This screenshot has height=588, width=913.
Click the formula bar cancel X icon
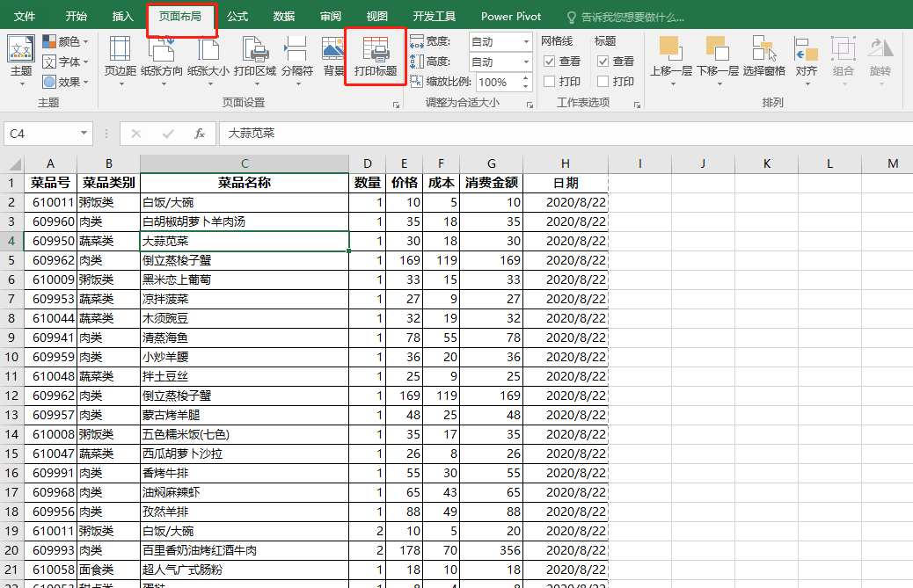coord(136,134)
